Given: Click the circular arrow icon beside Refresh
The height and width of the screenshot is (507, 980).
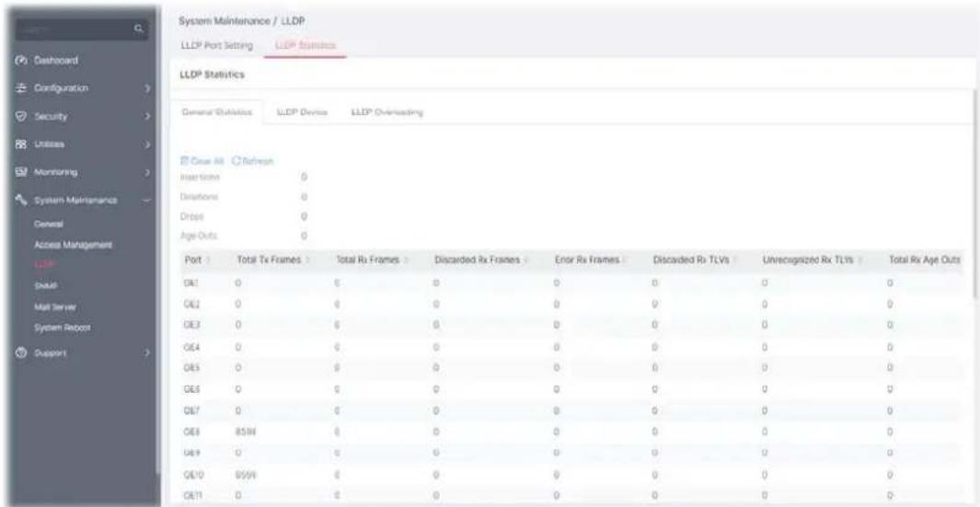Looking at the screenshot, I should pos(236,161).
